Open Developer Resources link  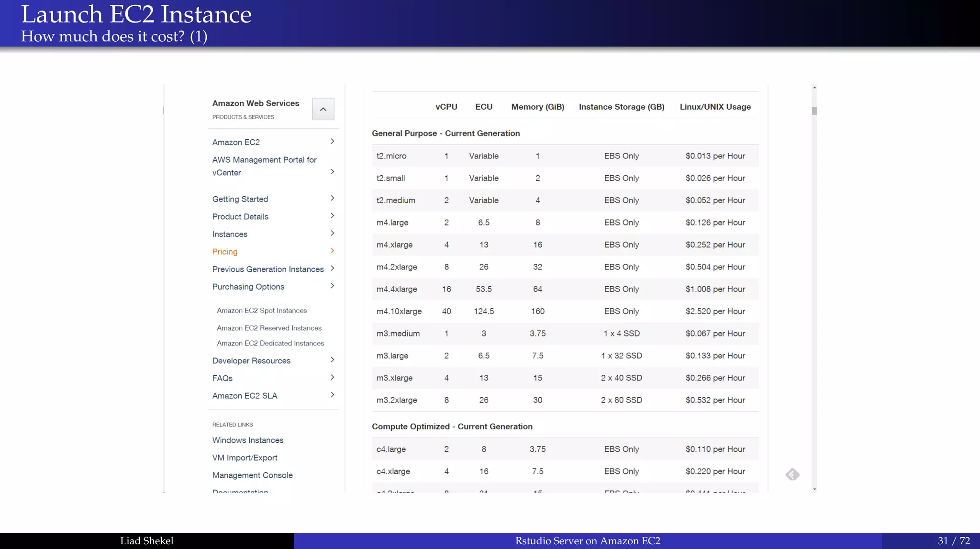[251, 361]
